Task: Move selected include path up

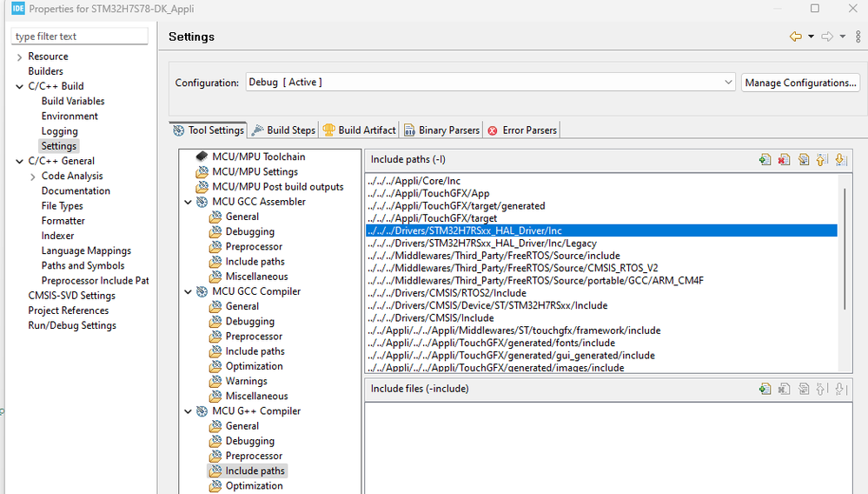Action: [822, 159]
